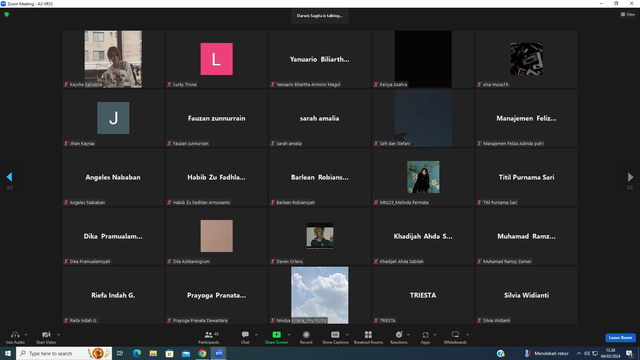Click the taskbar clock and date
Screen dimensions: 640x360
610,353
